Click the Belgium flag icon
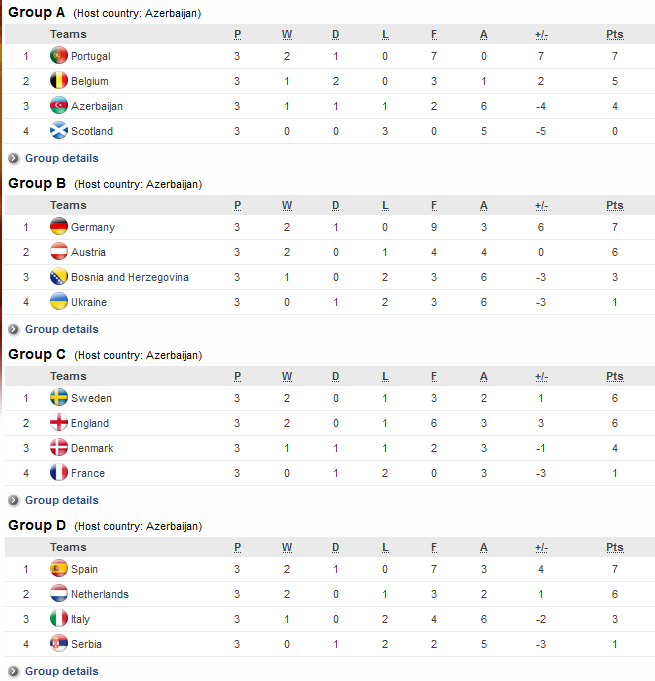Viewport: 655px width, 681px height. click(x=59, y=80)
